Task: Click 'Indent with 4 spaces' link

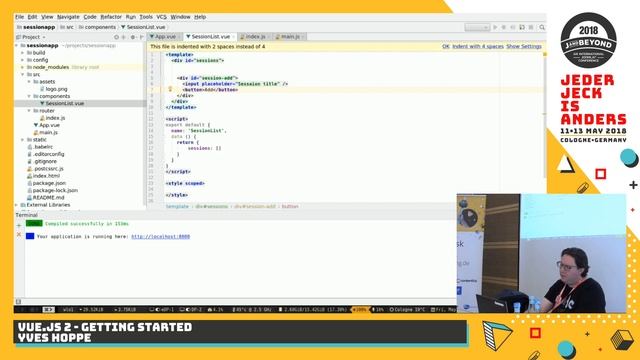Action: click(478, 47)
